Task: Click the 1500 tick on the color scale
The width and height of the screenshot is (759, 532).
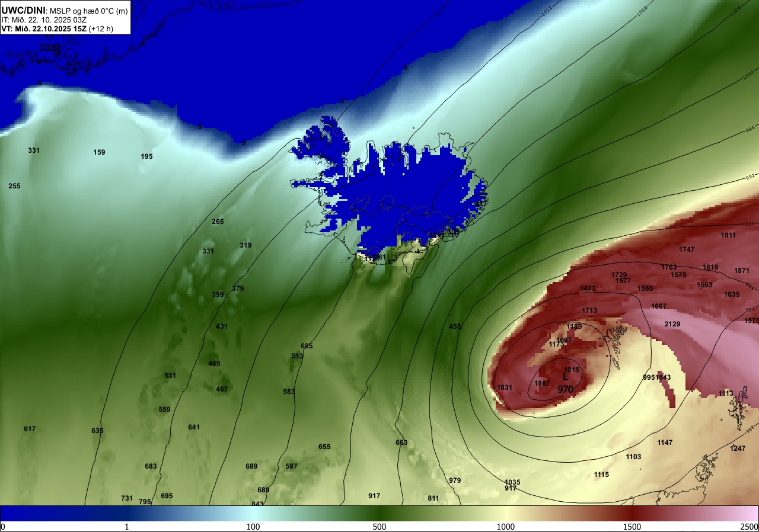Action: (x=632, y=527)
